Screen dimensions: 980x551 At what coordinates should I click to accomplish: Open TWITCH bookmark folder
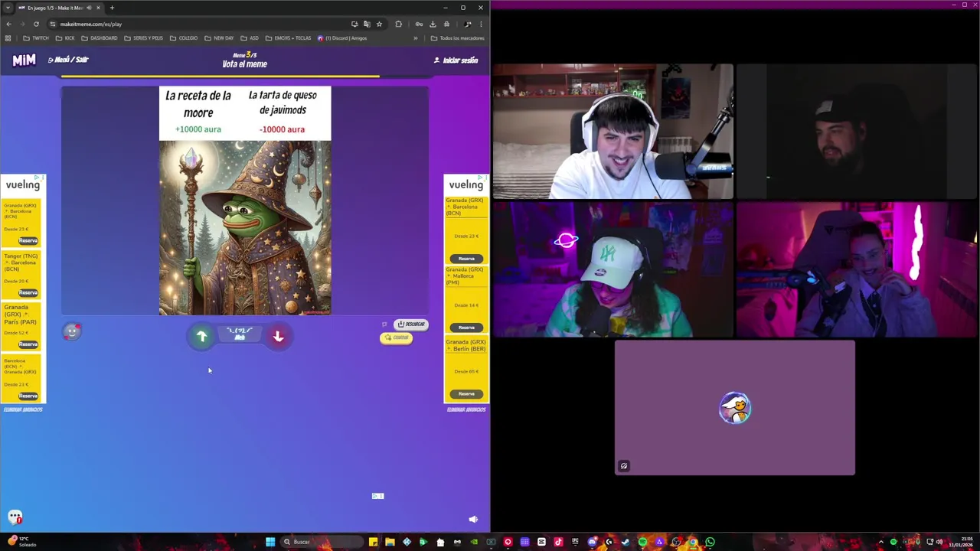coord(36,38)
